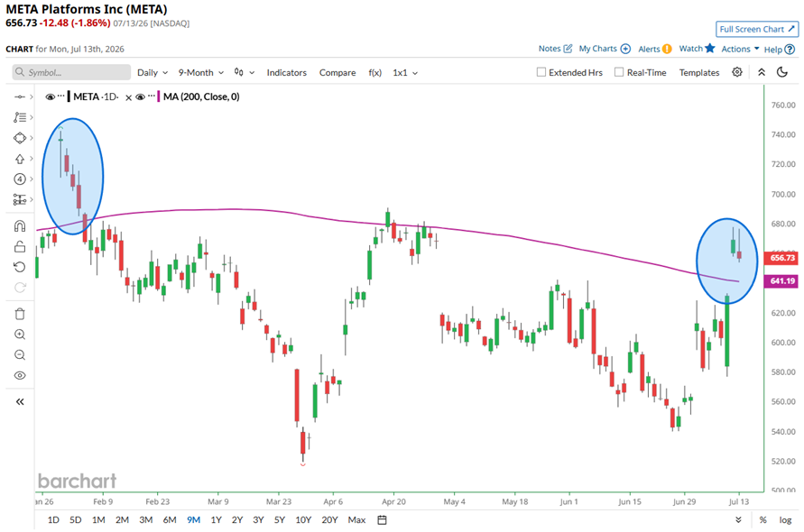Open the Indicators menu
This screenshot has height=532, width=804.
[287, 73]
